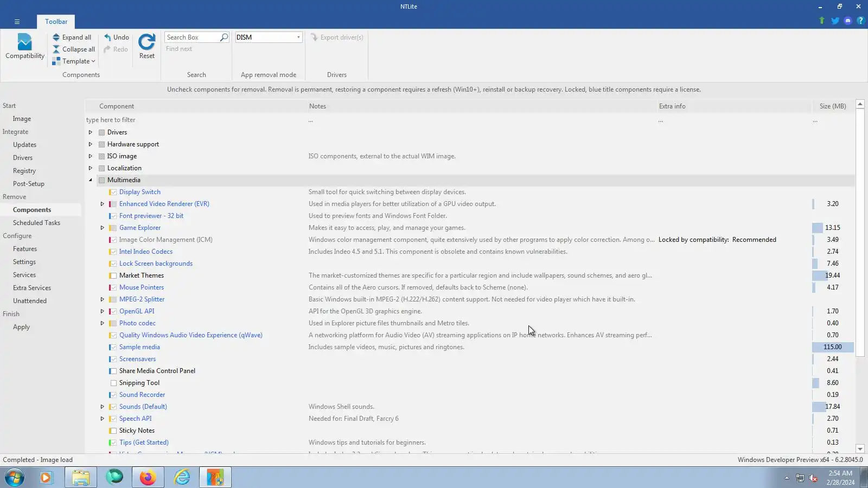The image size is (868, 488).
Task: Click Collapse all components
Action: [73, 49]
